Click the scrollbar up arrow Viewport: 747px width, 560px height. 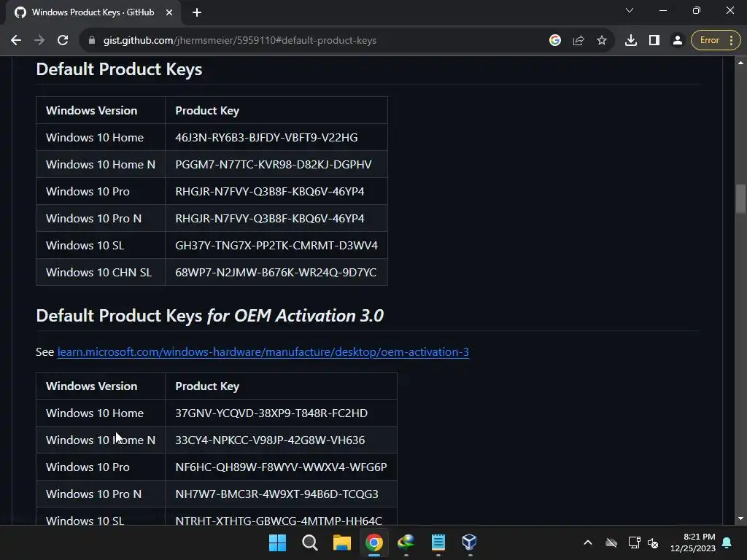(x=740, y=63)
